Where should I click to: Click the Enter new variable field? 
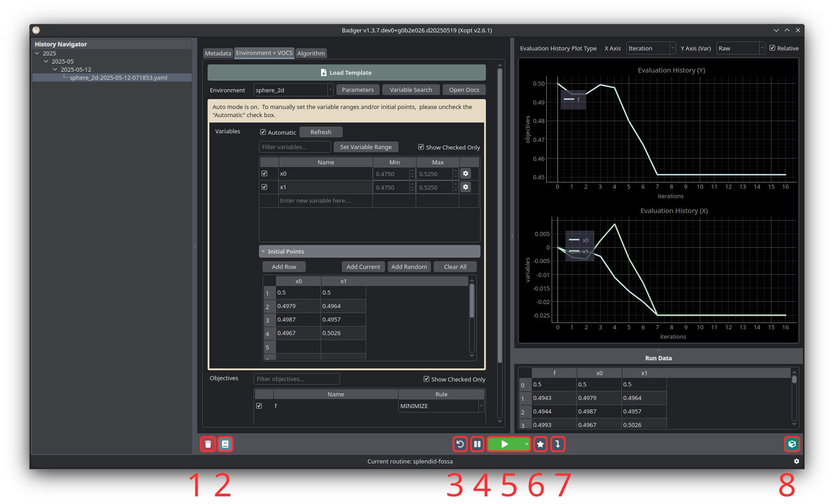click(325, 201)
